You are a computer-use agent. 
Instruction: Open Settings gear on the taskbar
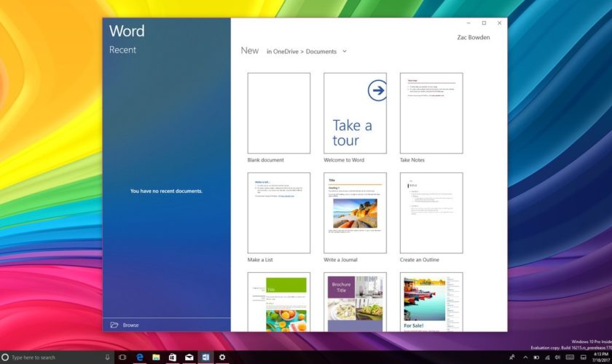222,357
